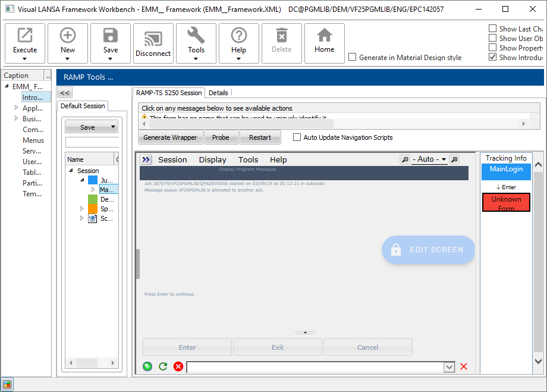This screenshot has height=392, width=547.
Task: Click messages horizontal scrollbar right arrow
Action: tap(523, 124)
